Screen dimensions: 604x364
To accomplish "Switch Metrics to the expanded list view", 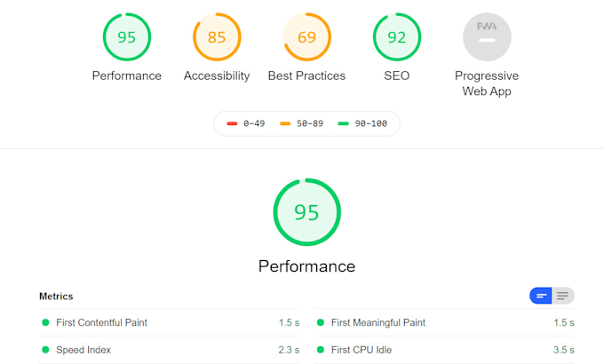I will [x=563, y=296].
